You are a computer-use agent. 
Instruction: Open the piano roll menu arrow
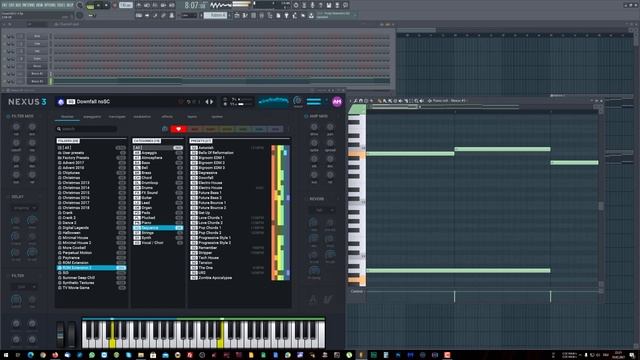point(350,100)
